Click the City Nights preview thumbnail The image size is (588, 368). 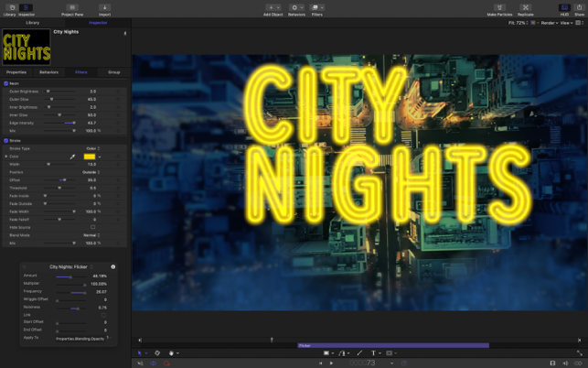coord(27,46)
